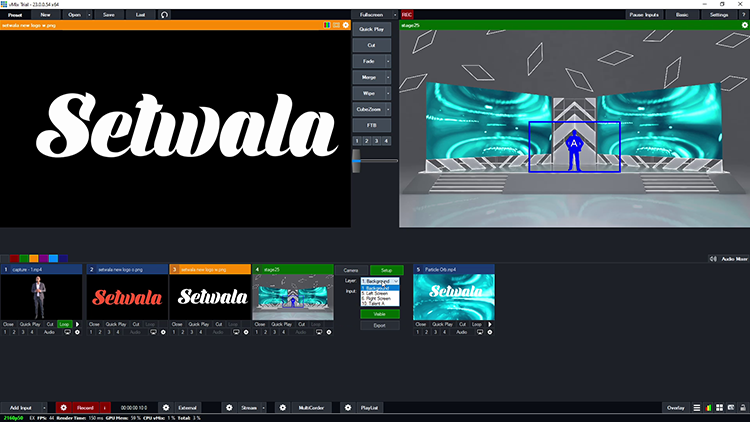Screen dimensions: 750x422
Task: Open the Audio Mixer panel
Action: tap(733, 258)
